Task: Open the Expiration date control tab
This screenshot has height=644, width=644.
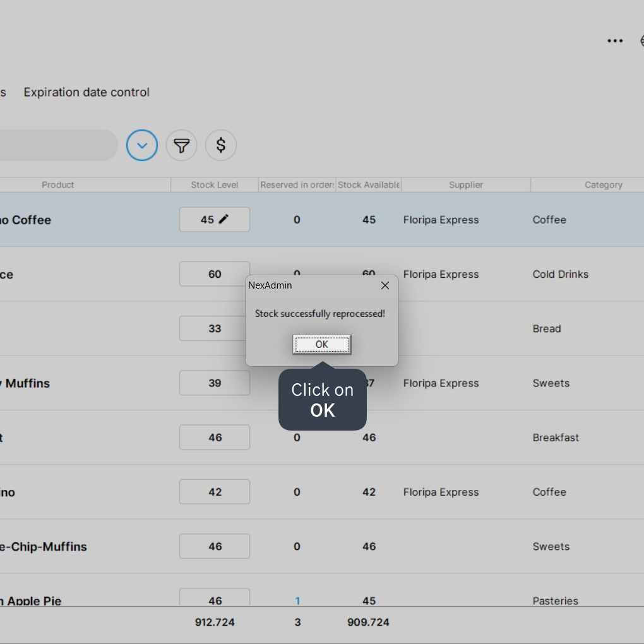Action: [x=86, y=92]
